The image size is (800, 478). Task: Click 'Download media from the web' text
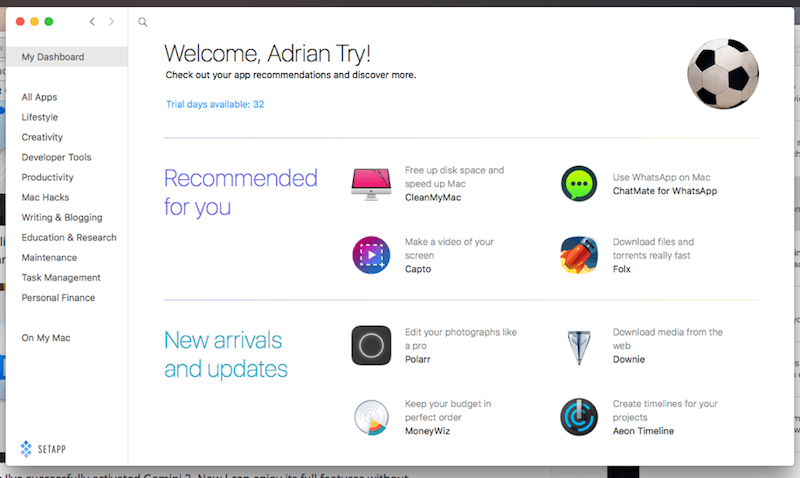pyautogui.click(x=667, y=339)
